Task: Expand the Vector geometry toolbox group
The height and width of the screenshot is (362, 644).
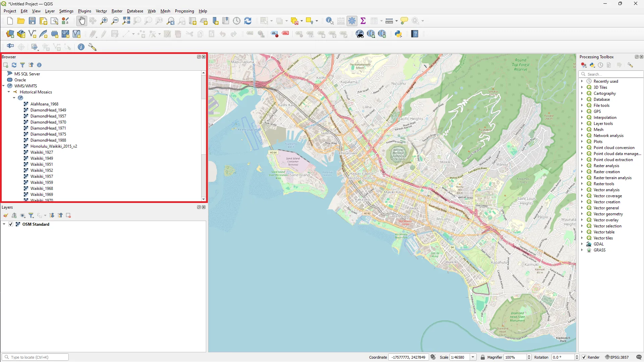Action: point(582,214)
